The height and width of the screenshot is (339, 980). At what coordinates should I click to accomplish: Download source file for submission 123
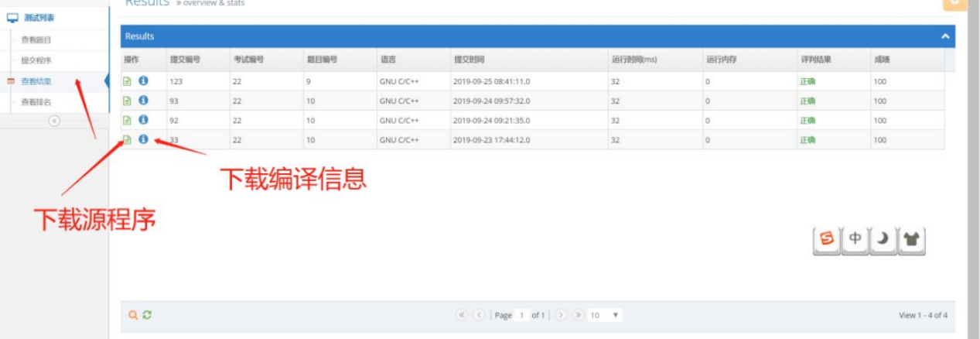point(128,81)
